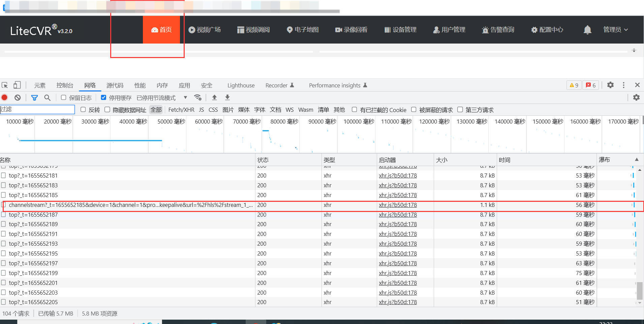
Task: Open initiator link in channelstream row
Action: [398, 205]
